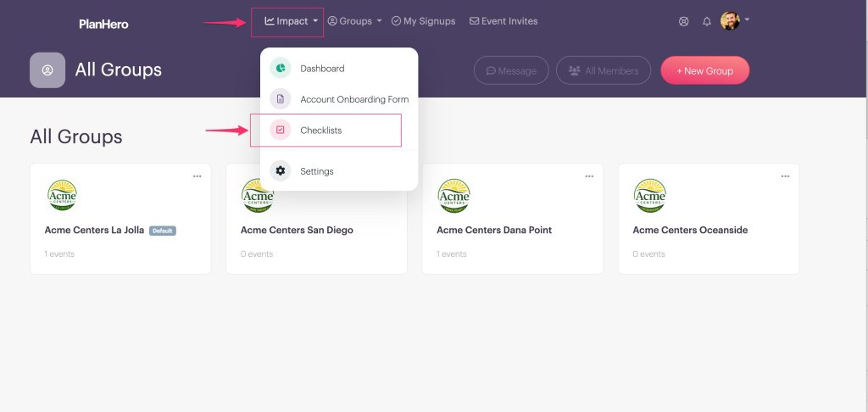Viewport: 868px width, 412px height.
Task: Open options for Acme Centers La Jolla
Action: pos(197,176)
